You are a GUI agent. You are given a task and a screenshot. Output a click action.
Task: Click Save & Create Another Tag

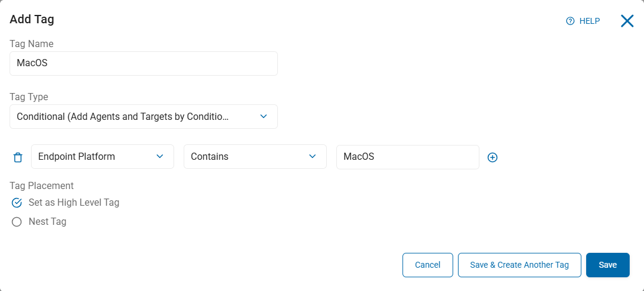[519, 265]
